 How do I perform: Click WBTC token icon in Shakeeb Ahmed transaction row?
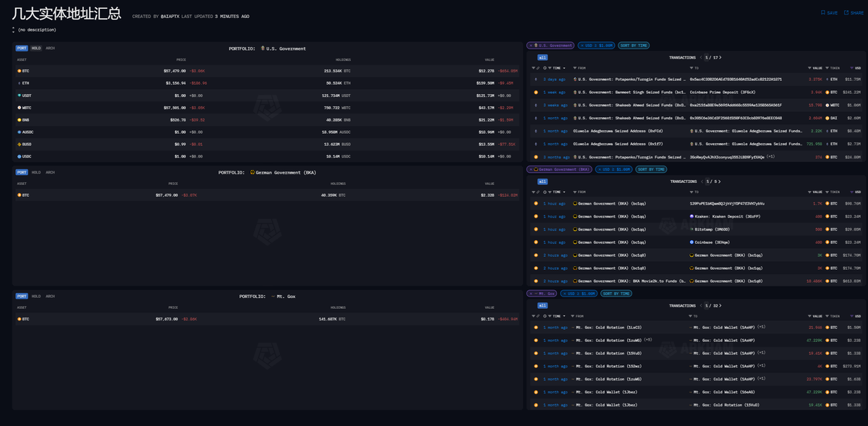(x=828, y=105)
